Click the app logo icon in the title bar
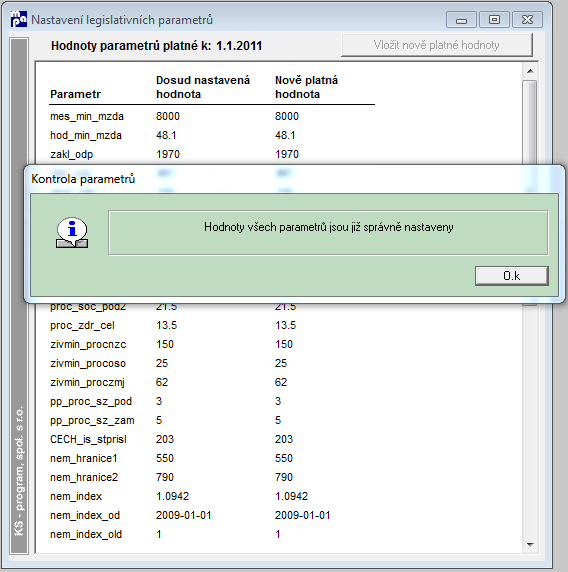568x572 pixels. (19, 19)
